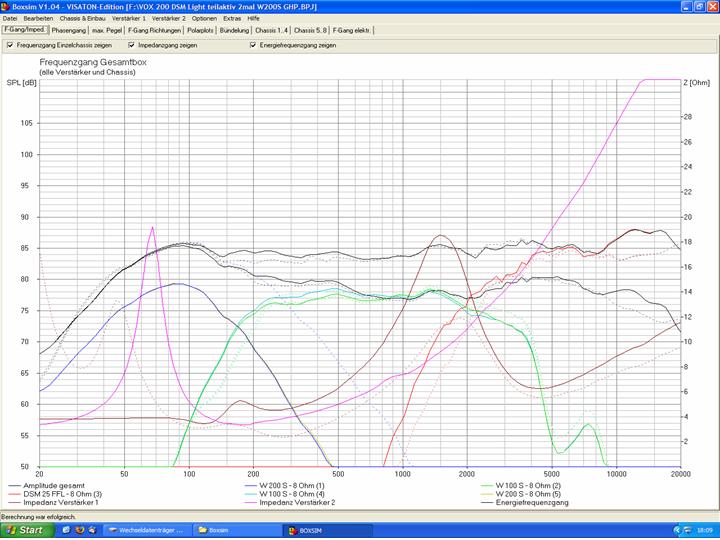Click the Boxsim folder taskbar item

[217, 529]
